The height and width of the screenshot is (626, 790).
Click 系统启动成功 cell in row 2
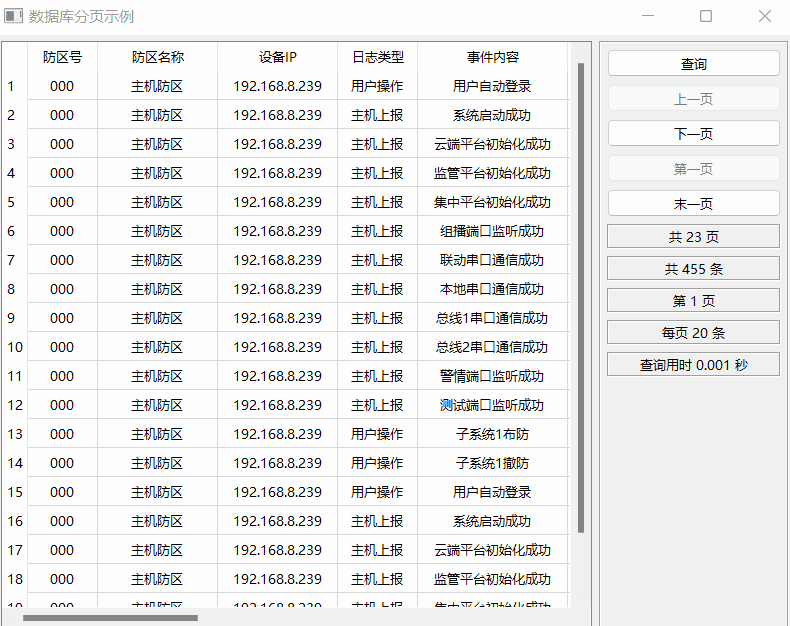point(492,115)
